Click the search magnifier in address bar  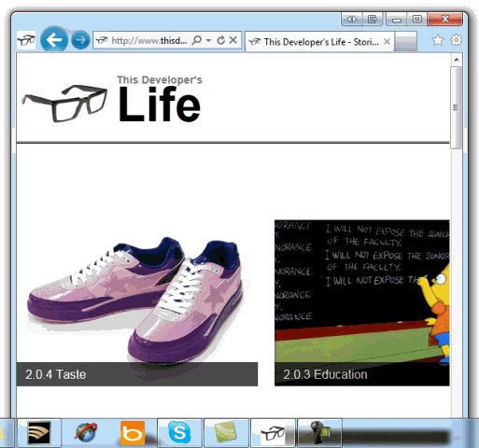pos(197,40)
